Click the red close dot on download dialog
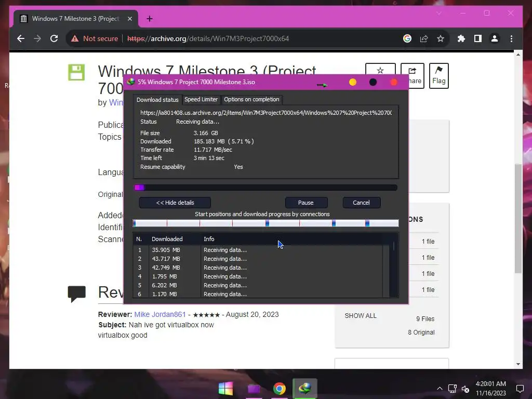532x399 pixels. point(394,82)
